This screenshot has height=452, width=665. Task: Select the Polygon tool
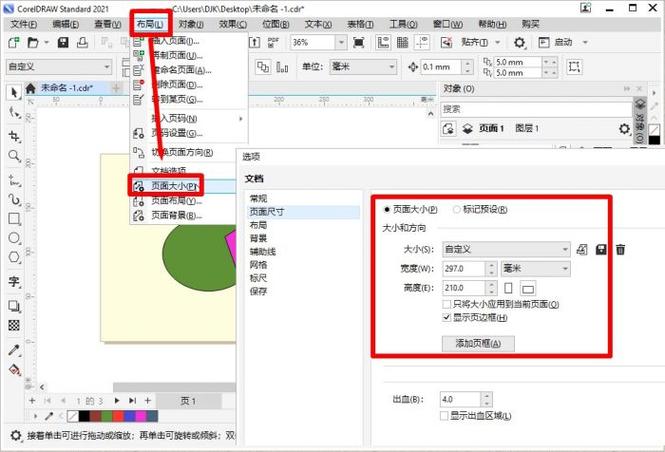pos(14,257)
